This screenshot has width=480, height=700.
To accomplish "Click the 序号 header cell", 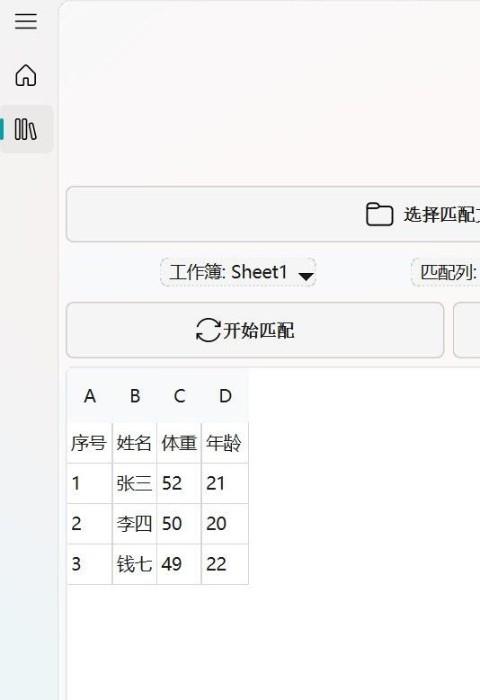I will click(x=89, y=443).
